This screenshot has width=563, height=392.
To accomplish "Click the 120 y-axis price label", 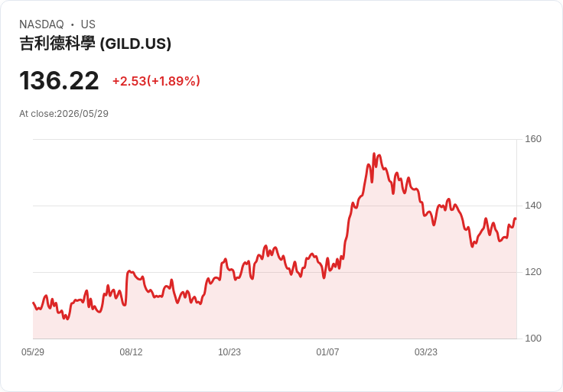I will coord(533,272).
